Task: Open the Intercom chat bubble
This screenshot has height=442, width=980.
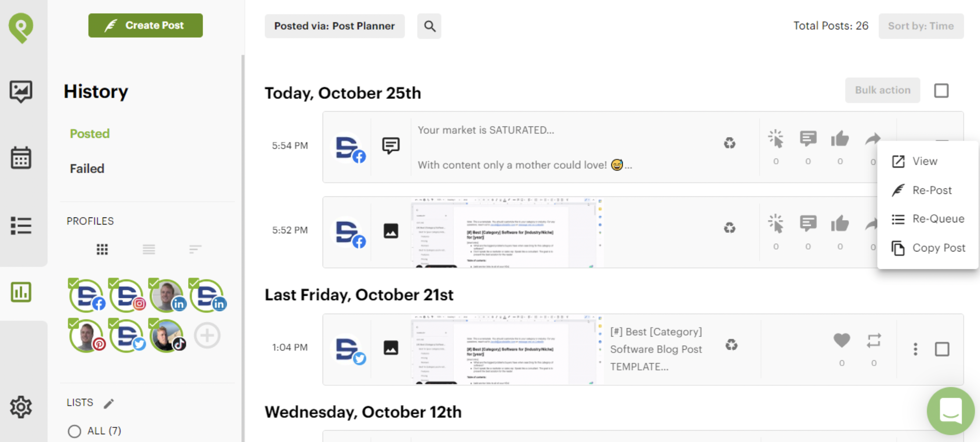Action: (951, 411)
